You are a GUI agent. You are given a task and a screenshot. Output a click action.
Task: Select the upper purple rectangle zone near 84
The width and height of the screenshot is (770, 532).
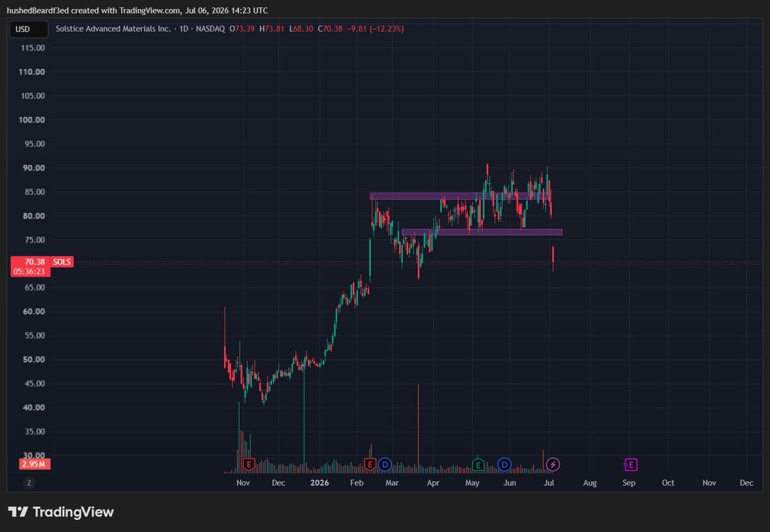[459, 196]
